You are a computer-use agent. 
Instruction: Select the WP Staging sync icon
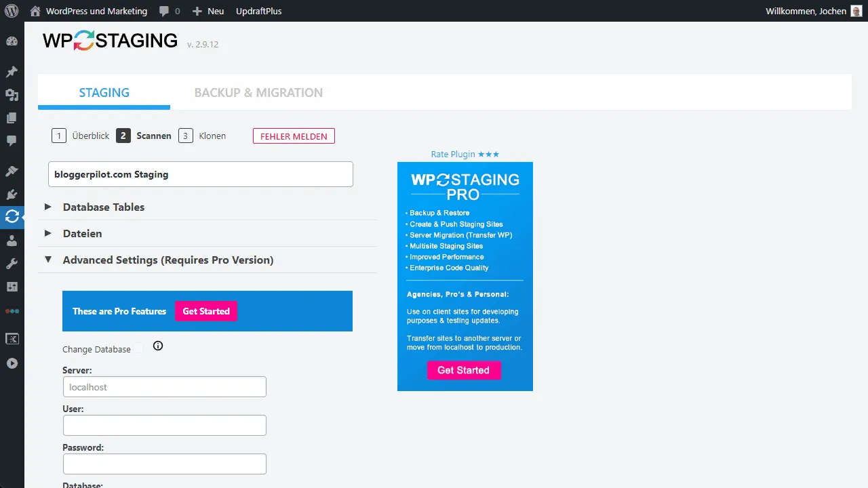(x=12, y=217)
